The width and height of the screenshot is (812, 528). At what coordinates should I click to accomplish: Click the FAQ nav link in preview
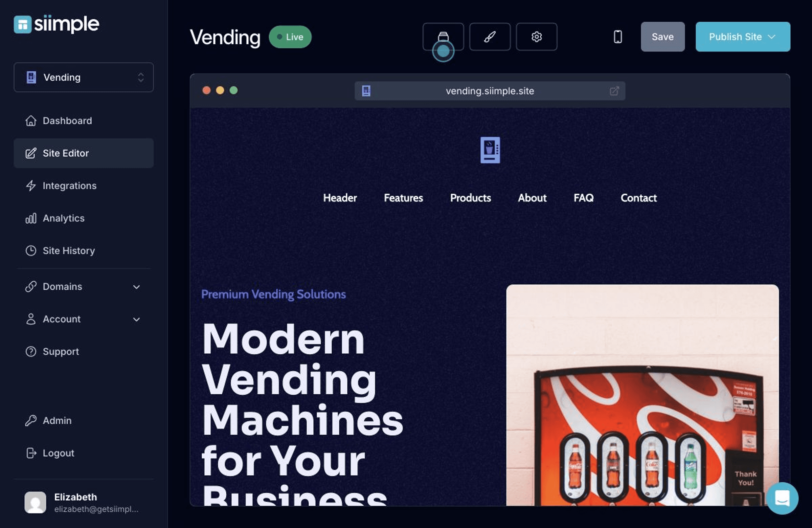pos(583,198)
